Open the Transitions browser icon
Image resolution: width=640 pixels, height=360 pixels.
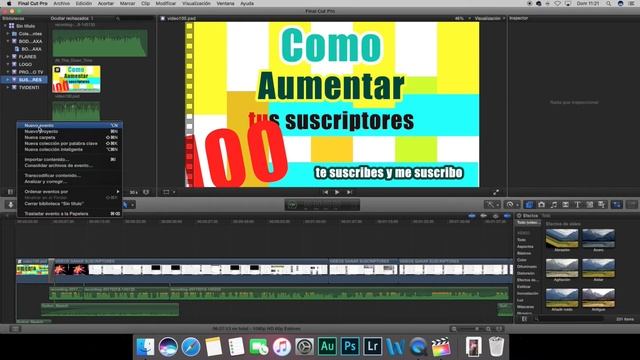click(x=565, y=204)
